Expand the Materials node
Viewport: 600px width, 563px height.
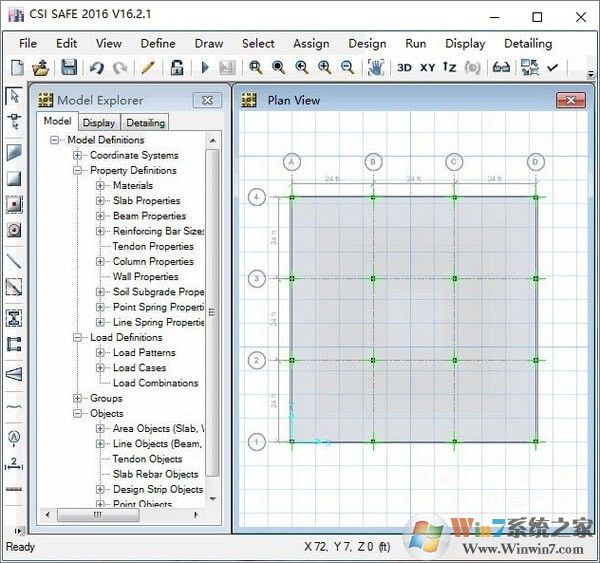click(x=100, y=186)
